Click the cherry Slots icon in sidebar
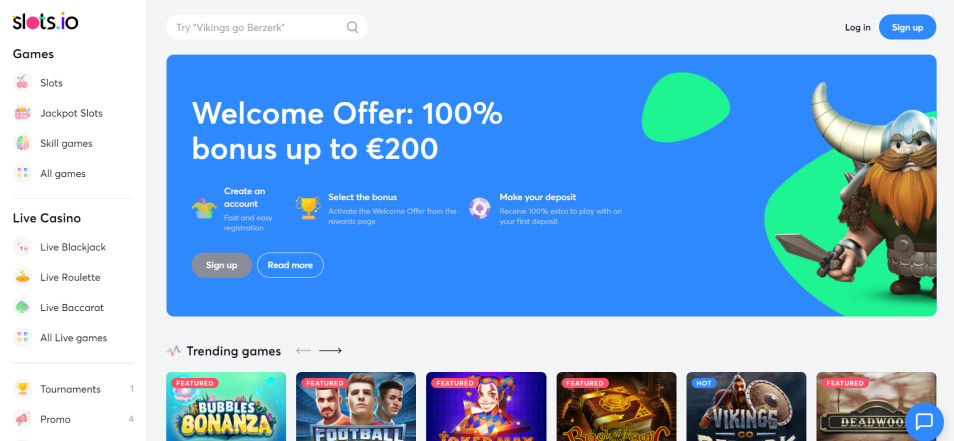The image size is (954, 441). click(x=23, y=83)
